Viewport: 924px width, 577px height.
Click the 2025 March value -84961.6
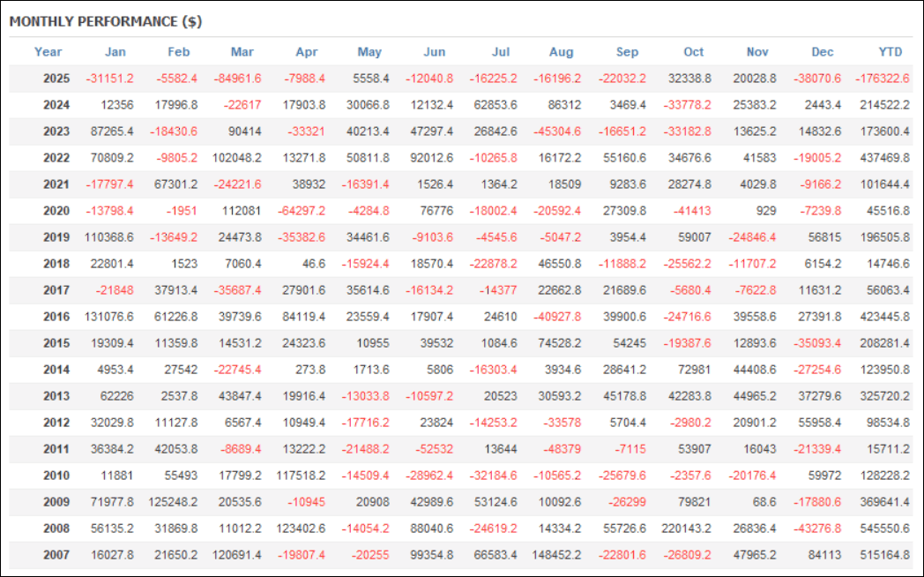(237, 79)
